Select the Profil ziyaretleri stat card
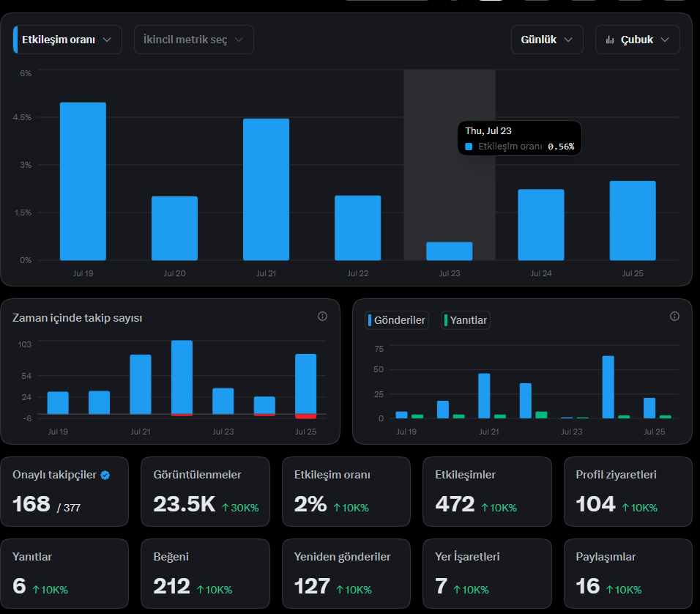This screenshot has height=614, width=700. [628, 492]
